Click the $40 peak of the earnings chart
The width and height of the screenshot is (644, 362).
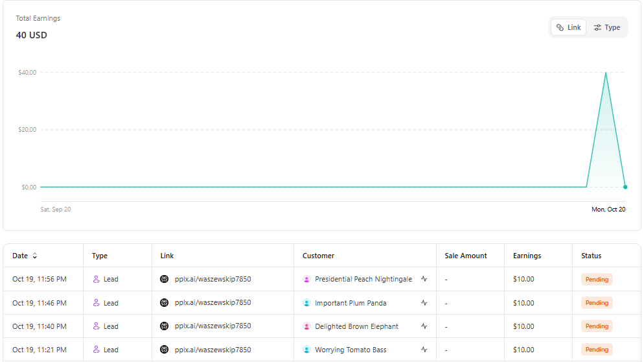[606, 73]
